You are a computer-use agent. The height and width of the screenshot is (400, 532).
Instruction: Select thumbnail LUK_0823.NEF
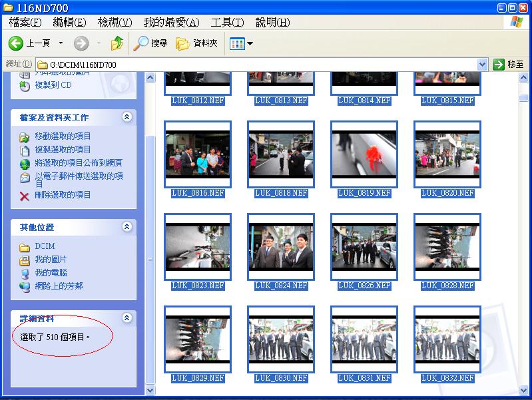tap(198, 247)
